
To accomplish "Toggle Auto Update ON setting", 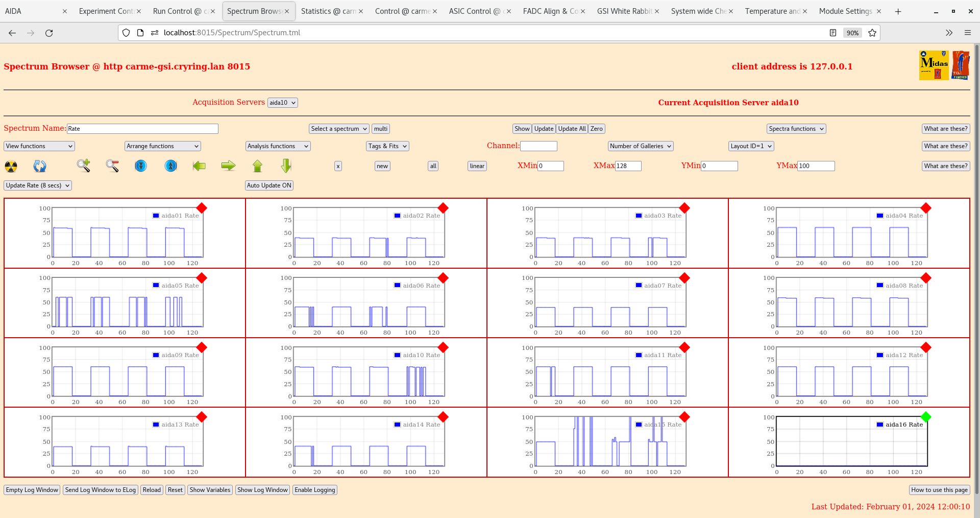I will (269, 185).
